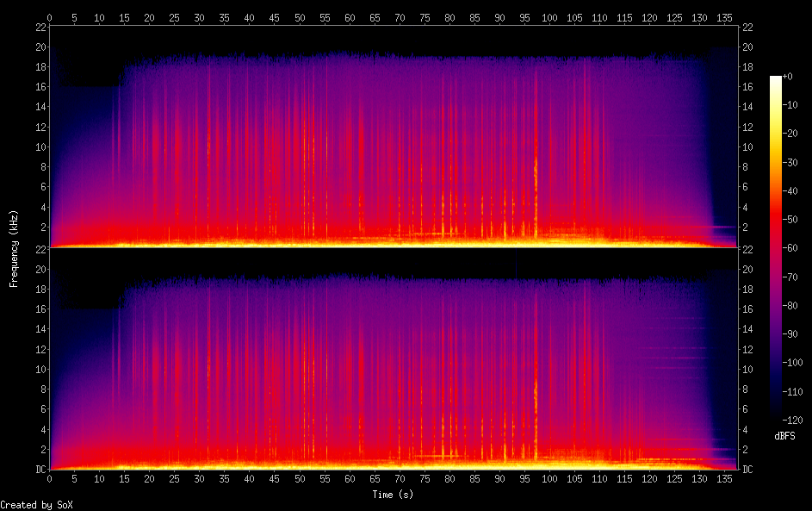The height and width of the screenshot is (511, 812).
Task: Click the lower channel spectrogram plot
Action: [x=393, y=359]
